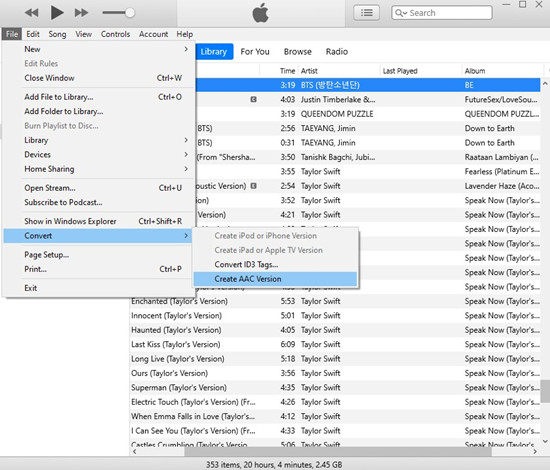This screenshot has height=470, width=550.
Task: Click the fast forward next button
Action: 81,13
